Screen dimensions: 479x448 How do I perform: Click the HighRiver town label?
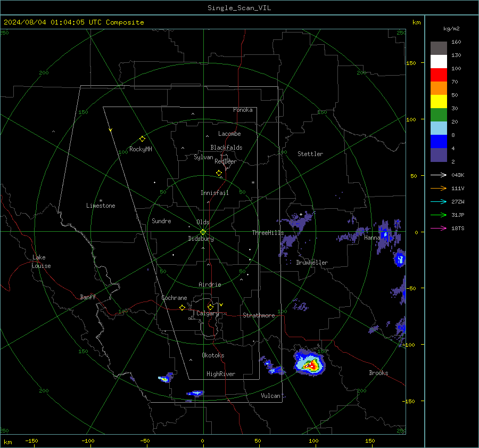pyautogui.click(x=220, y=374)
